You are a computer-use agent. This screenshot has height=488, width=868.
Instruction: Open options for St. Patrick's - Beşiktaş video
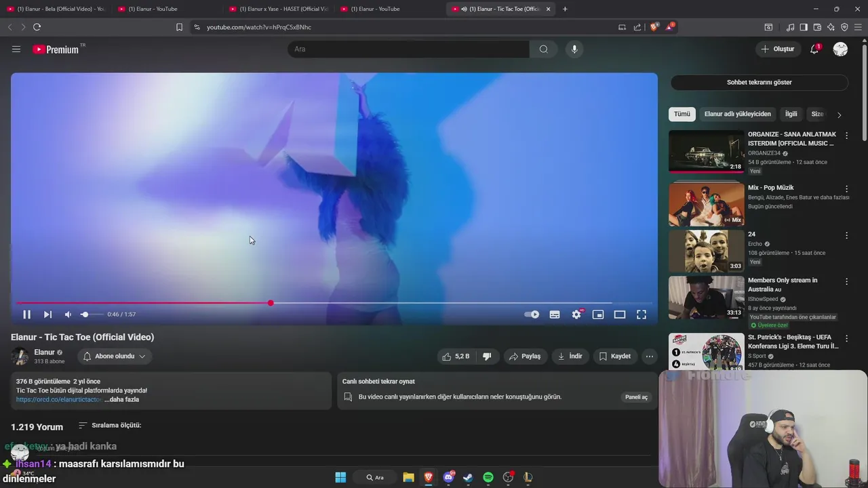[846, 338]
